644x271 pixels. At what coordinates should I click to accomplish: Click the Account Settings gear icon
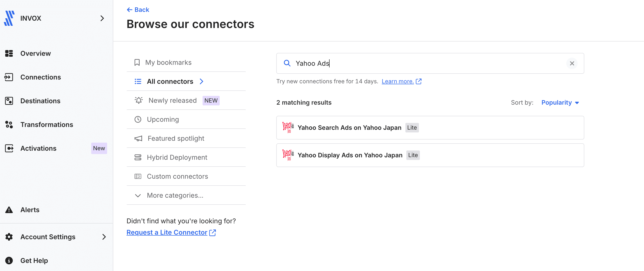point(9,237)
